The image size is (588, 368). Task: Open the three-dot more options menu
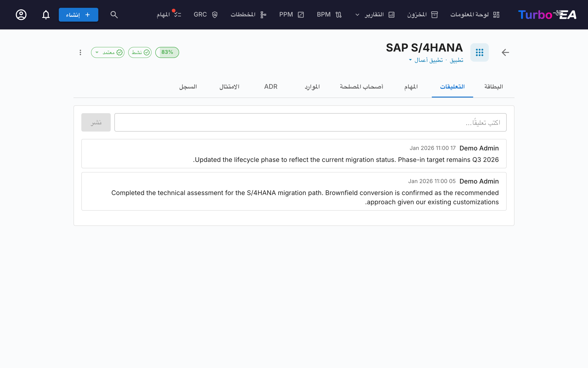80,52
